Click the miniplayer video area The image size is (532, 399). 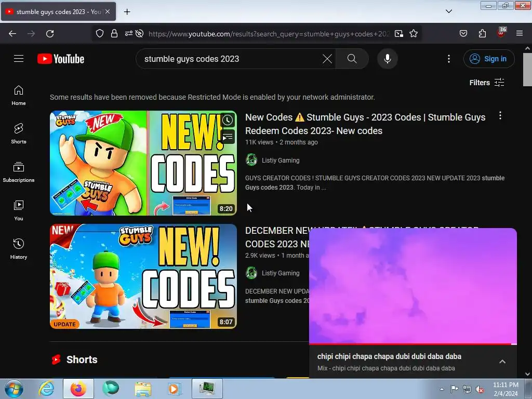click(x=413, y=286)
